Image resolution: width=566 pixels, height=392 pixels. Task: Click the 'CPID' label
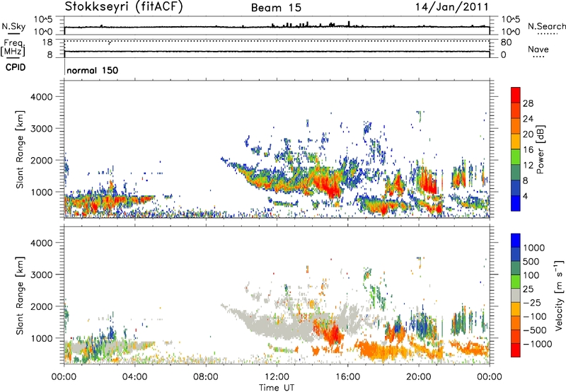pyautogui.click(x=16, y=67)
